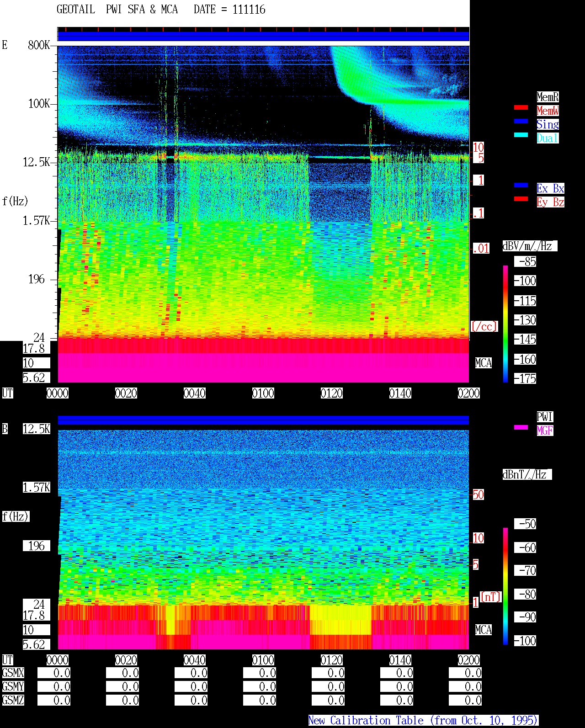This screenshot has height=728, width=585.
Task: Click the GSMX row label
Action: coord(13,673)
